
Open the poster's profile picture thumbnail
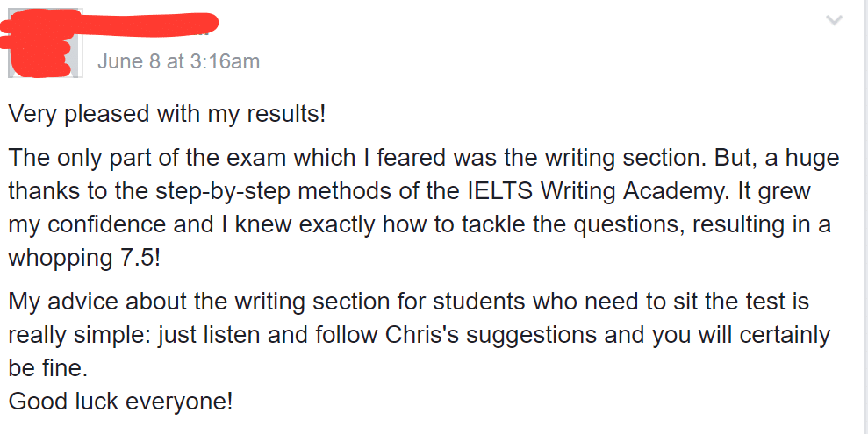[44, 44]
